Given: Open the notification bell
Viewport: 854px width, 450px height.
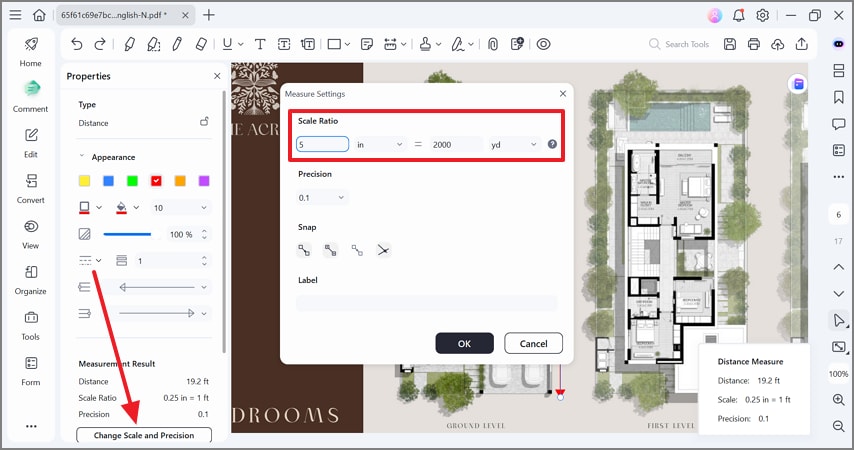Looking at the screenshot, I should (739, 15).
